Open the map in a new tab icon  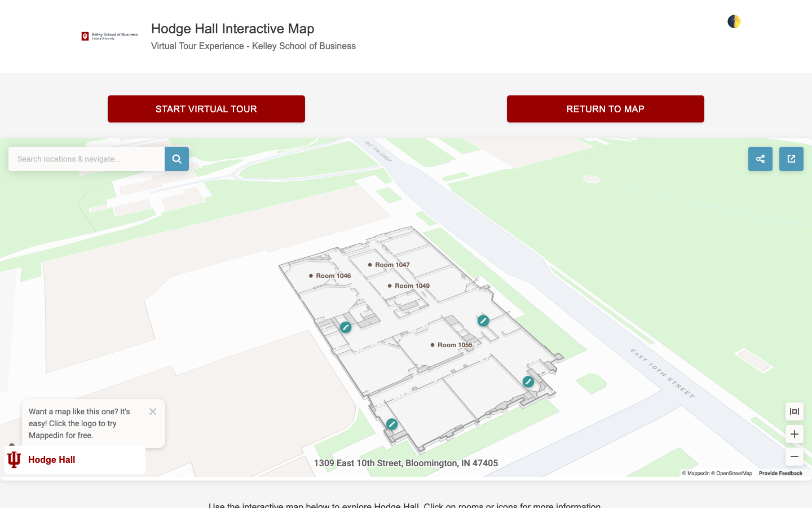(x=791, y=159)
